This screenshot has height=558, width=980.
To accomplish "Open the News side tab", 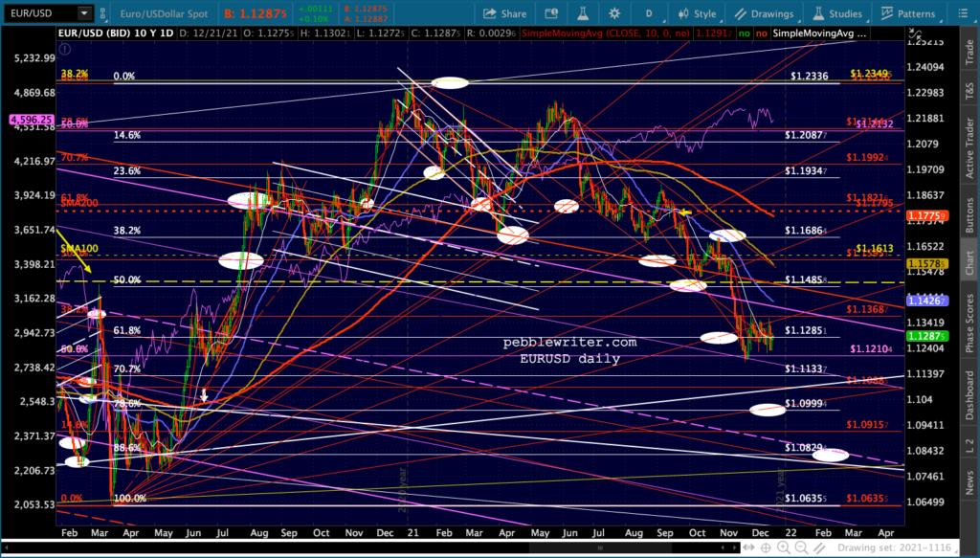I will [969, 482].
